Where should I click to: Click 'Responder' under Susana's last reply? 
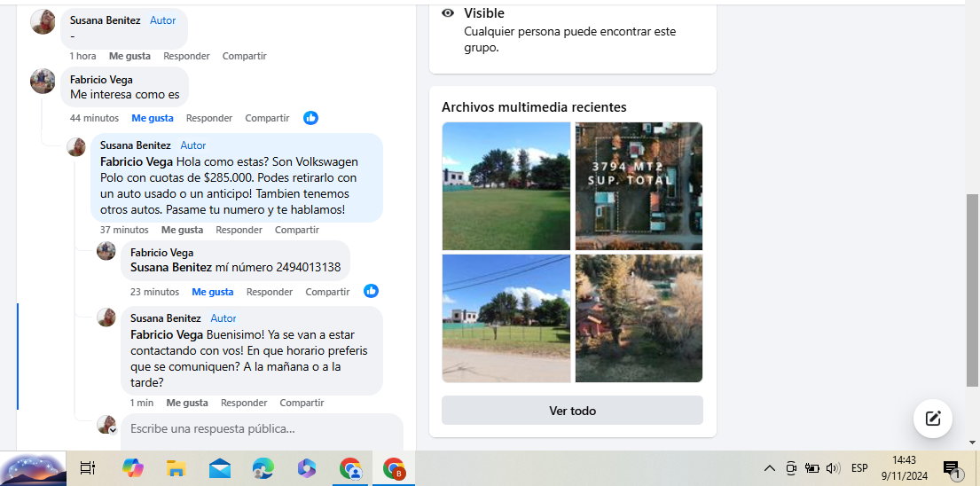tap(244, 403)
